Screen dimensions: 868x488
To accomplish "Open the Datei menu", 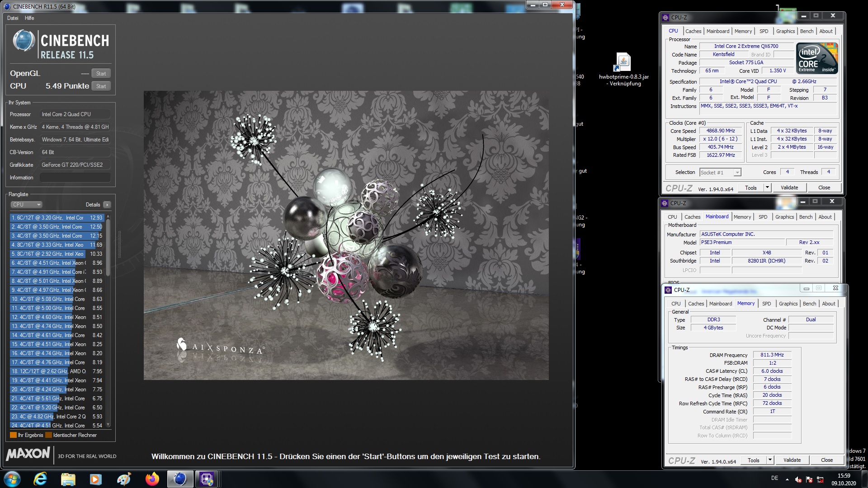I will coord(13,18).
